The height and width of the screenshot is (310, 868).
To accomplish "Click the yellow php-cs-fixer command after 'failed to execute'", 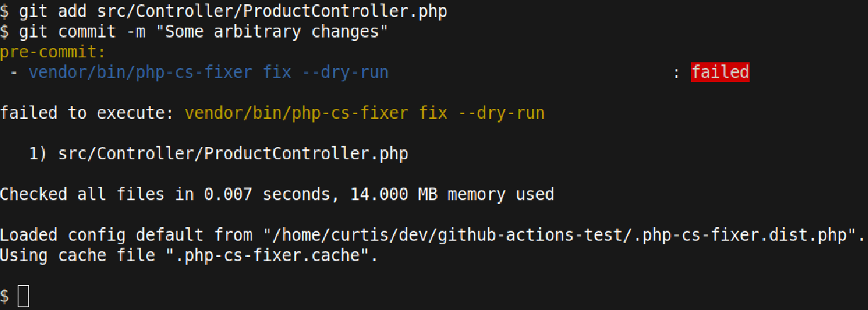I will (363, 113).
